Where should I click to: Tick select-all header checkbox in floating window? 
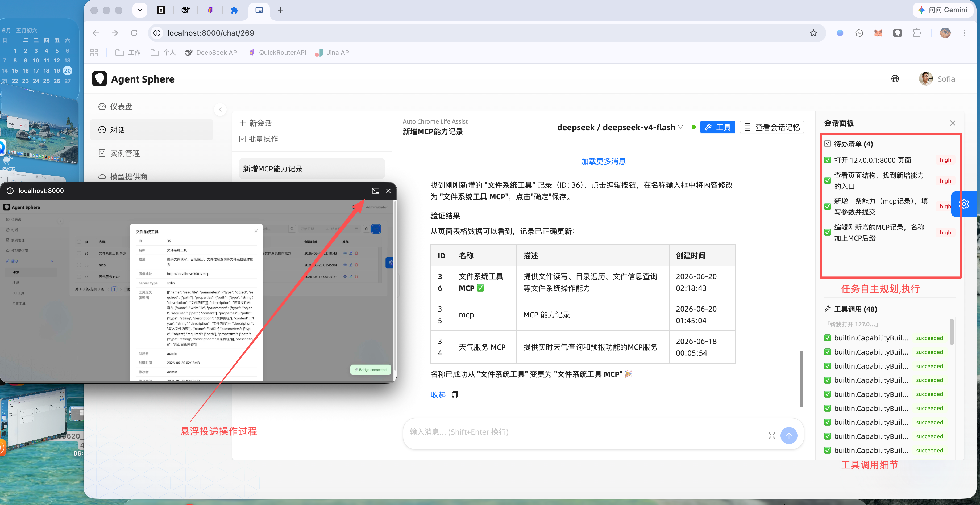pyautogui.click(x=79, y=242)
